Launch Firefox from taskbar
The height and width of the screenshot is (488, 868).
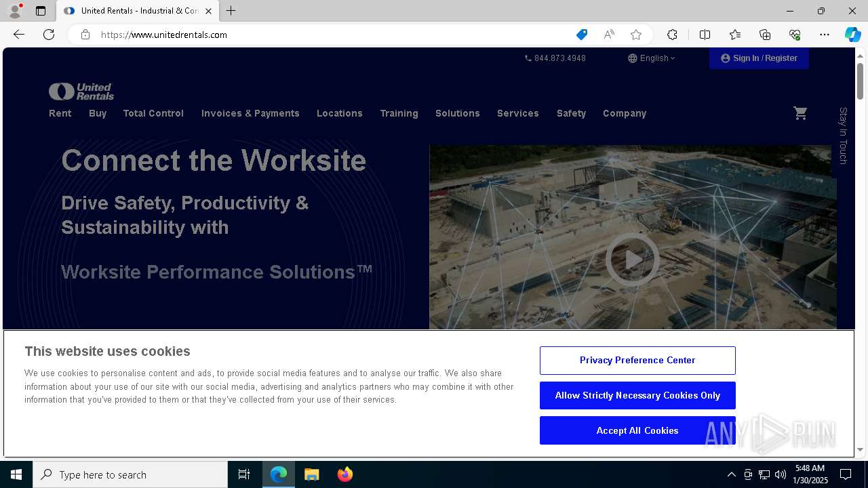(344, 474)
